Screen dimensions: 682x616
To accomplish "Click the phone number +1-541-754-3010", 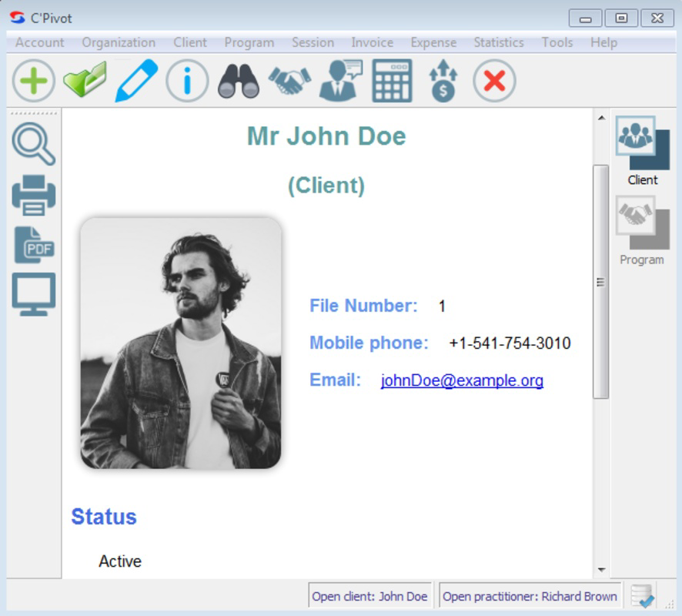I will 510,343.
